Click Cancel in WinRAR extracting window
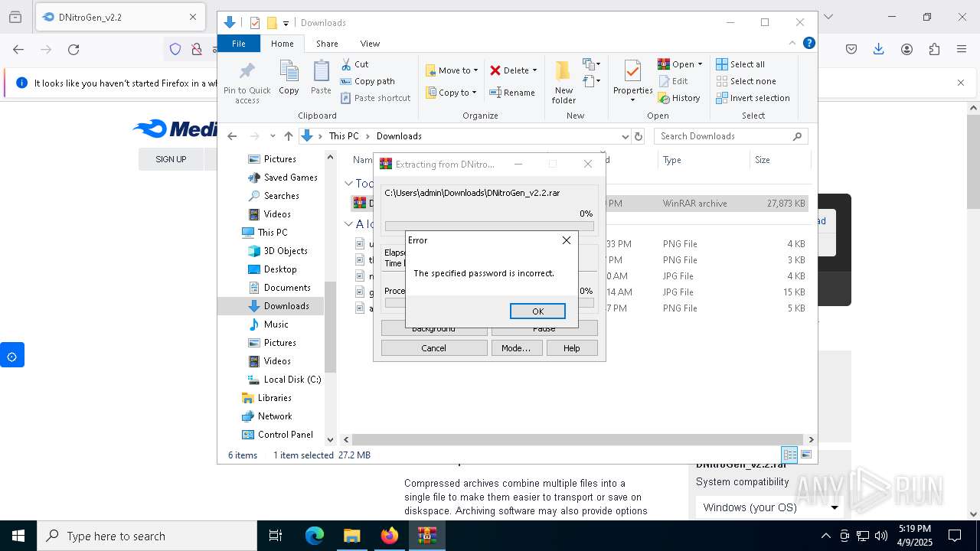 coord(433,347)
